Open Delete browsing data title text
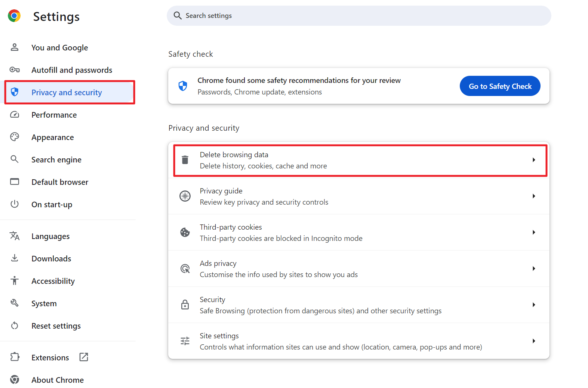Image resolution: width=588 pixels, height=388 pixels. 234,155
